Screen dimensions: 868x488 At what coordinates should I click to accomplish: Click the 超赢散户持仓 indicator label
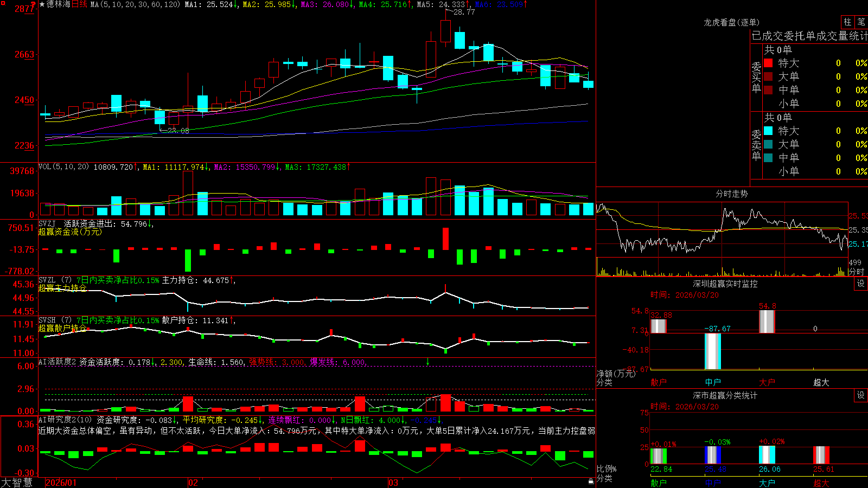coord(62,328)
